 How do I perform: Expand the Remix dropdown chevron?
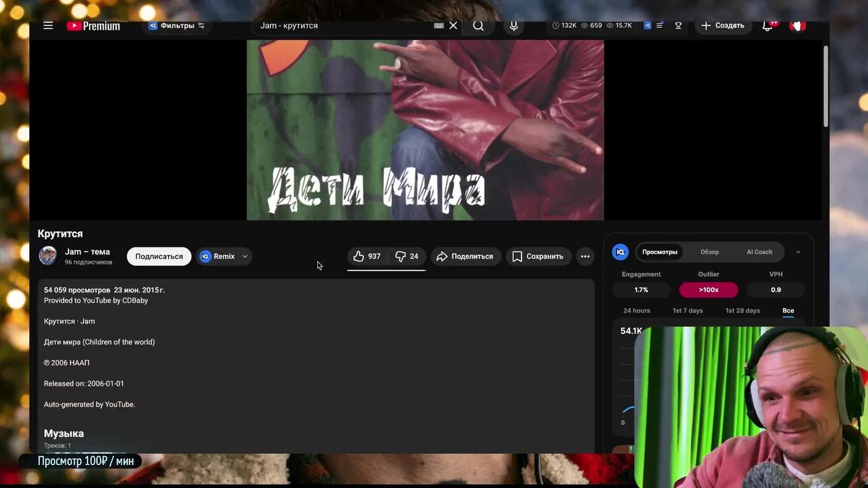(245, 256)
